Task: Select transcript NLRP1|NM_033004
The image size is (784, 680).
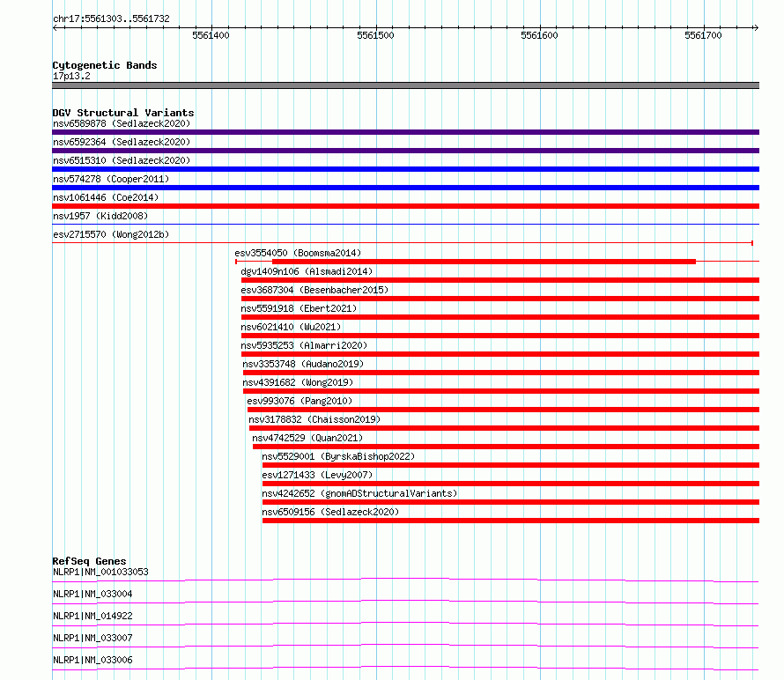Action: [92, 594]
